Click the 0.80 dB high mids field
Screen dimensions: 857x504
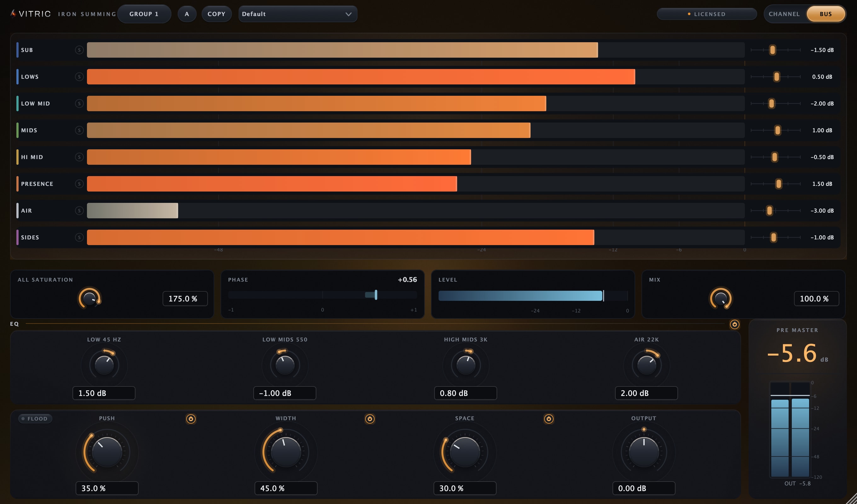pos(466,393)
